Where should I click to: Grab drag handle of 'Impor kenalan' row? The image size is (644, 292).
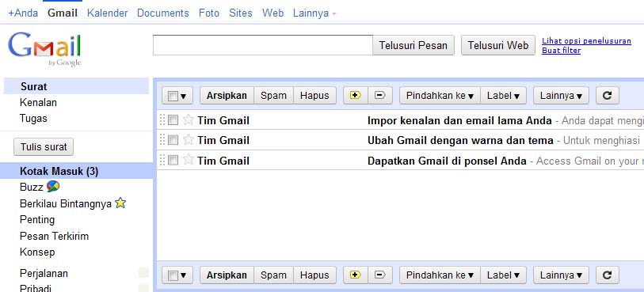(162, 119)
